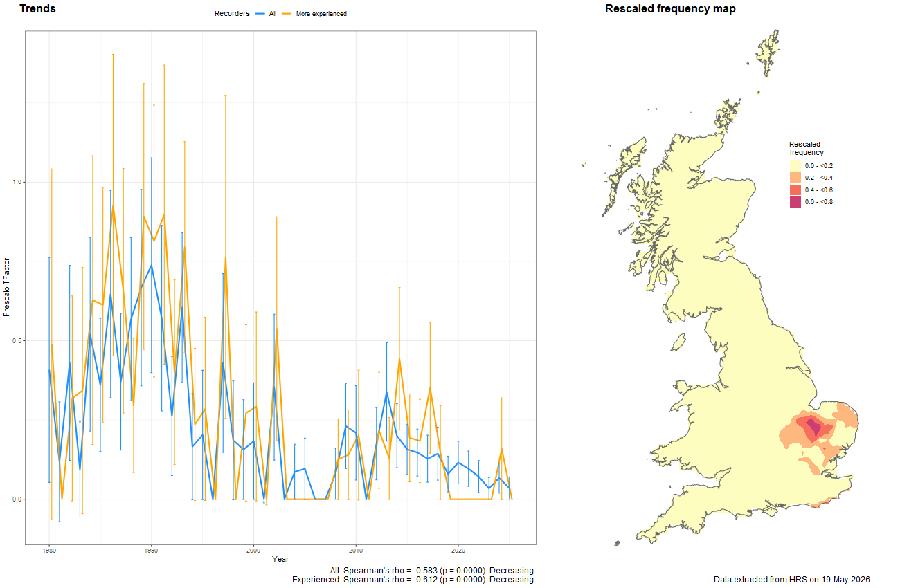
Task: Click the 'Trends' chart title
Action: (37, 9)
